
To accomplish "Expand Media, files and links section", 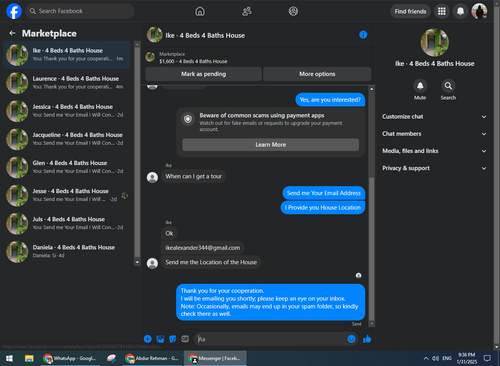I will (x=434, y=151).
